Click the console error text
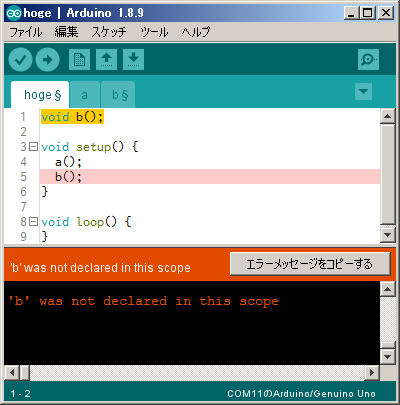Viewport: 400px width, 405px height. (144, 301)
